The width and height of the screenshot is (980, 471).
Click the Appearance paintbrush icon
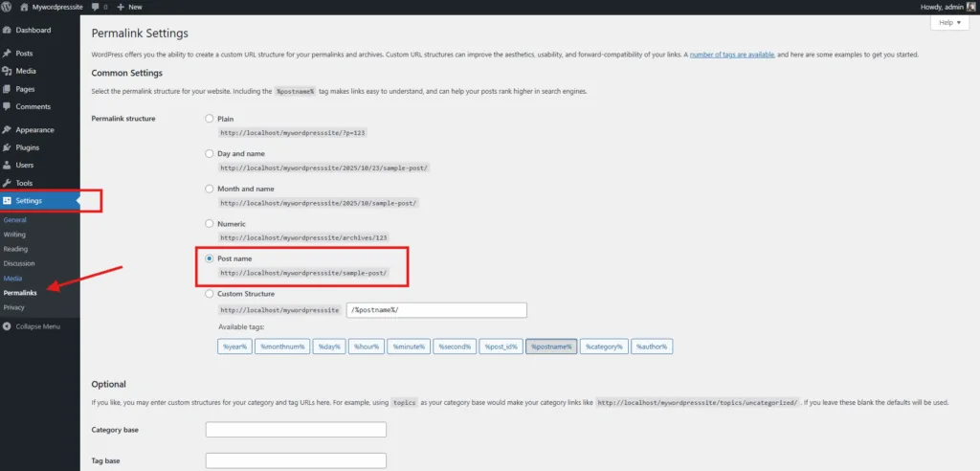click(7, 130)
